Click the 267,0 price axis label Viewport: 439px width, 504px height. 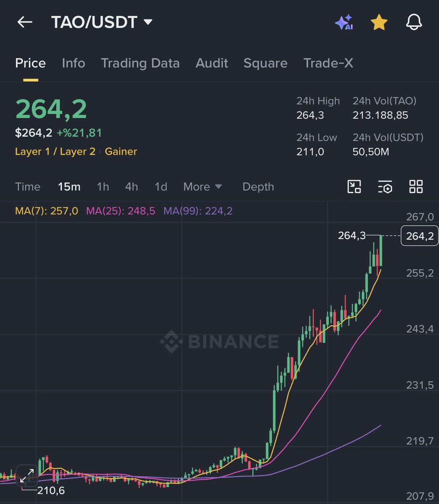(420, 217)
